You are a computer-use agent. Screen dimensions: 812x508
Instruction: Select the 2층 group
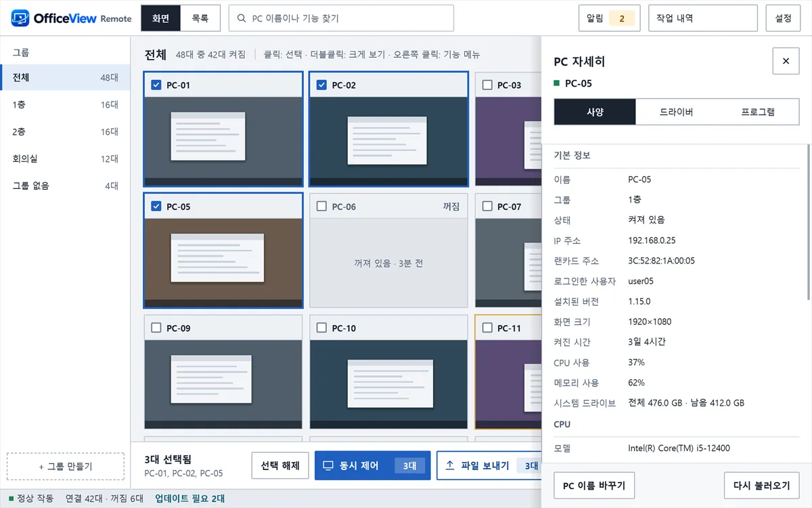tap(65, 132)
